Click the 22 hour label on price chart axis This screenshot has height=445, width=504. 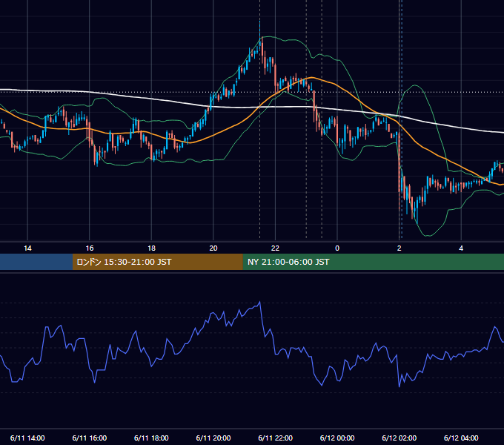[275, 248]
